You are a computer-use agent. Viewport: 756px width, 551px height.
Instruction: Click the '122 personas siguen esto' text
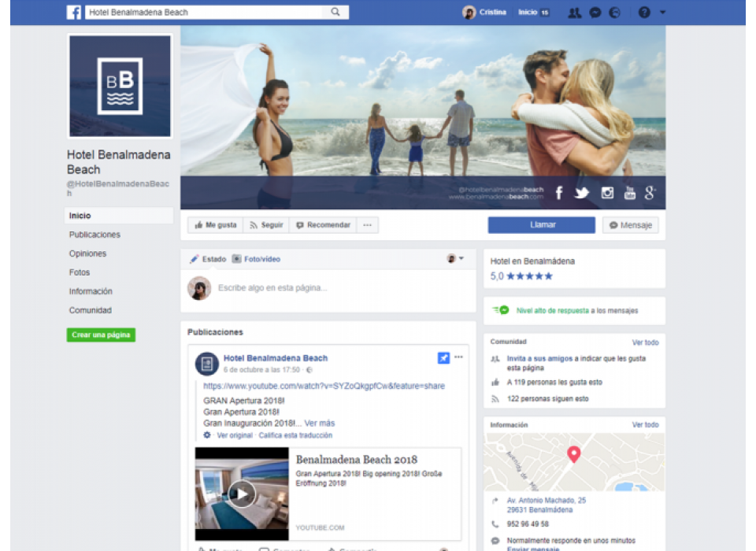(547, 399)
